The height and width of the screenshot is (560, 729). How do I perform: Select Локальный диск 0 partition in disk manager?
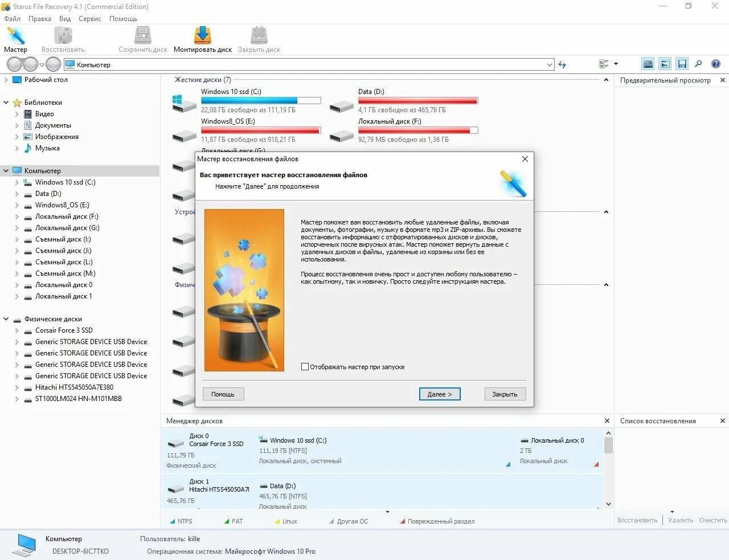(x=559, y=450)
